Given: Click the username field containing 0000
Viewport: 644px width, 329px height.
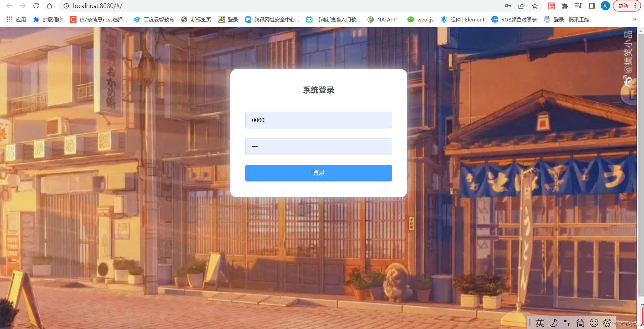Looking at the screenshot, I should click(x=318, y=120).
